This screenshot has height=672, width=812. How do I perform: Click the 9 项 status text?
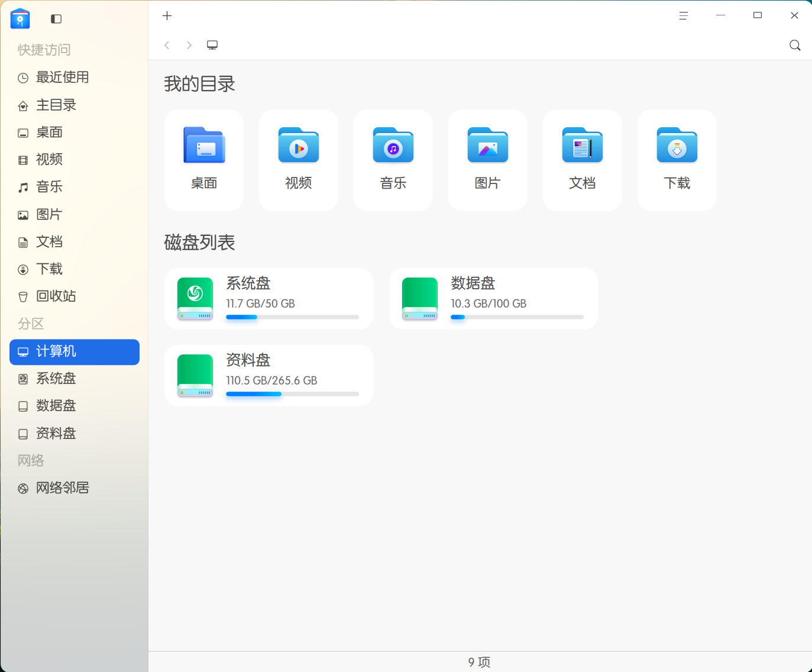click(480, 662)
